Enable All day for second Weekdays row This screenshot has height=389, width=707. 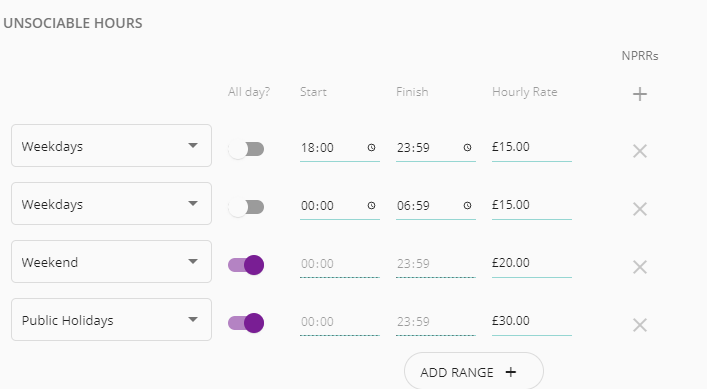tap(246, 207)
